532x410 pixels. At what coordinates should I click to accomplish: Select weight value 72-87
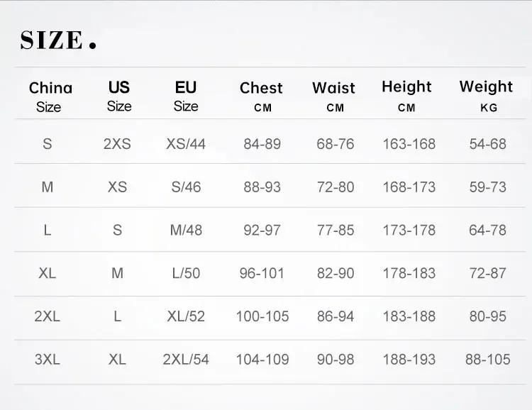(x=487, y=273)
